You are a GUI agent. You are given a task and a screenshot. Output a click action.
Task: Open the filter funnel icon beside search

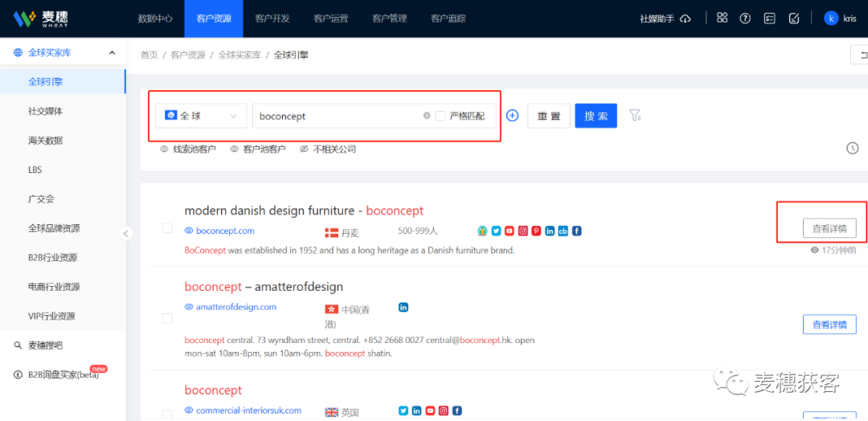point(635,116)
